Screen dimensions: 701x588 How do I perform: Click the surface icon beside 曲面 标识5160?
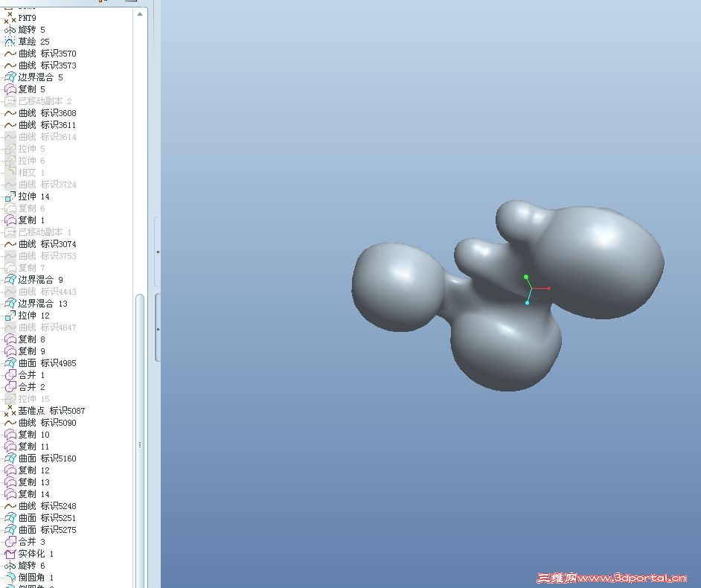[10, 458]
